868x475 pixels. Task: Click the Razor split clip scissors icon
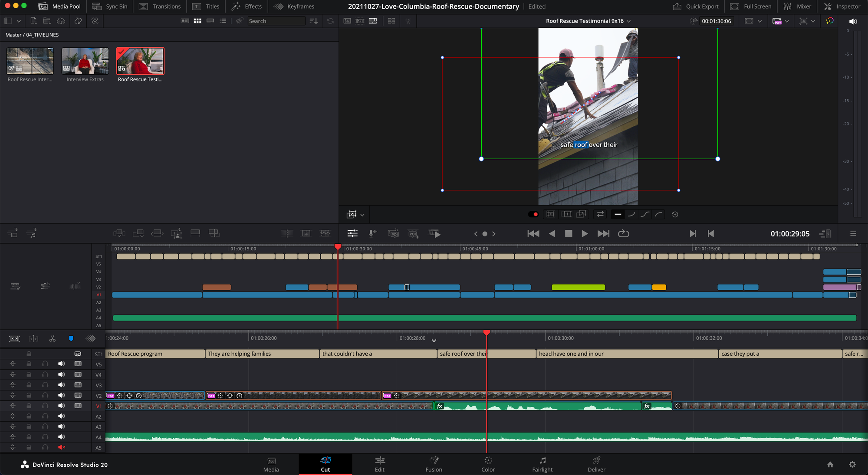pyautogui.click(x=52, y=338)
